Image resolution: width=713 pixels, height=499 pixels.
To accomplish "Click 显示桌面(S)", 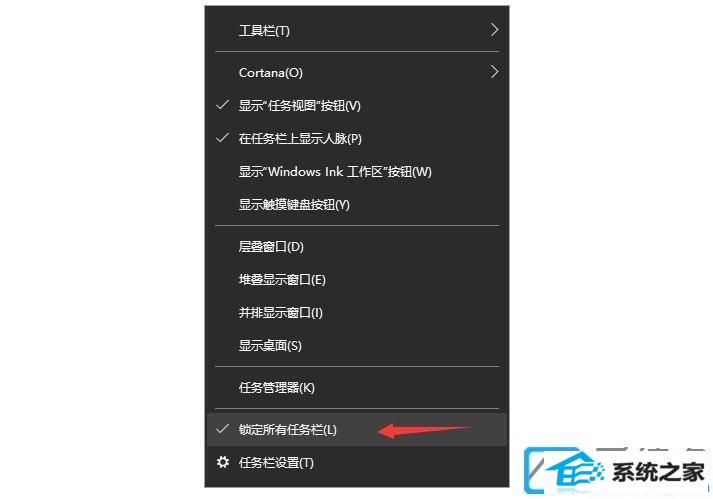I will click(x=357, y=346).
